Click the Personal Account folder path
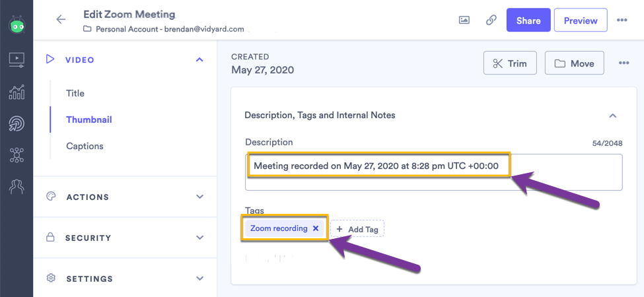This screenshot has width=644, height=297. pos(163,29)
